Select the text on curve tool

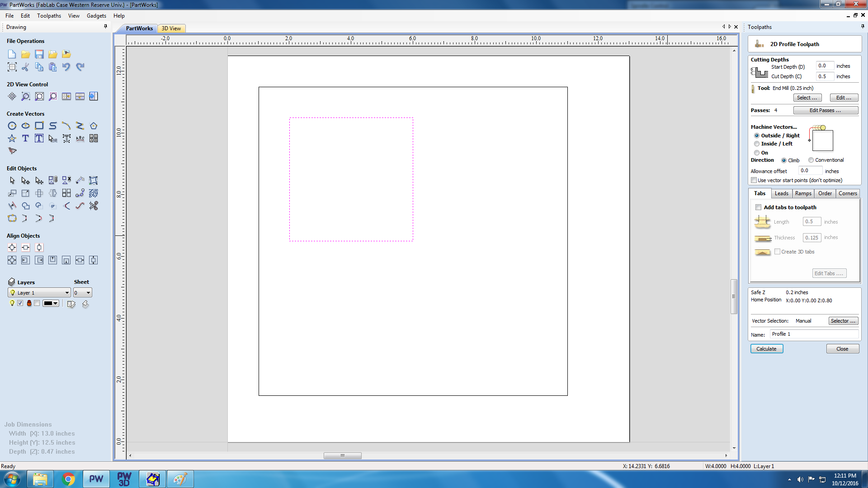[x=80, y=138]
